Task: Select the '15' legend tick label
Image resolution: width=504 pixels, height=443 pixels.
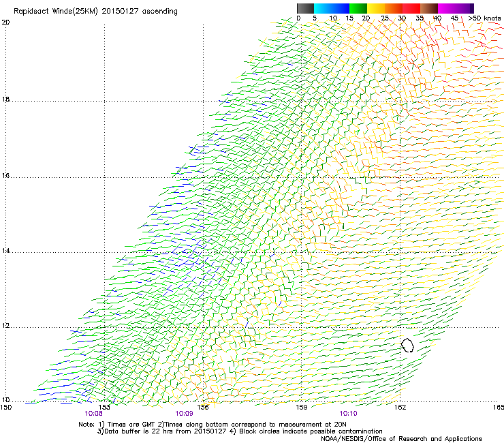Action: click(x=349, y=18)
